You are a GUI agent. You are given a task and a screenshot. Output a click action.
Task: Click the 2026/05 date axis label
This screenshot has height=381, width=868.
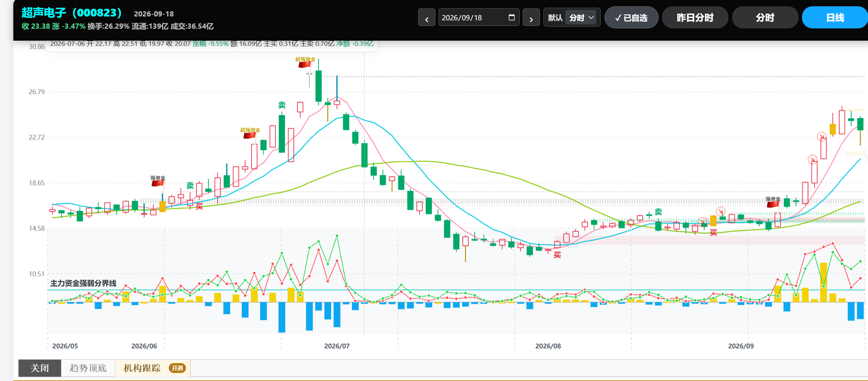(65, 346)
